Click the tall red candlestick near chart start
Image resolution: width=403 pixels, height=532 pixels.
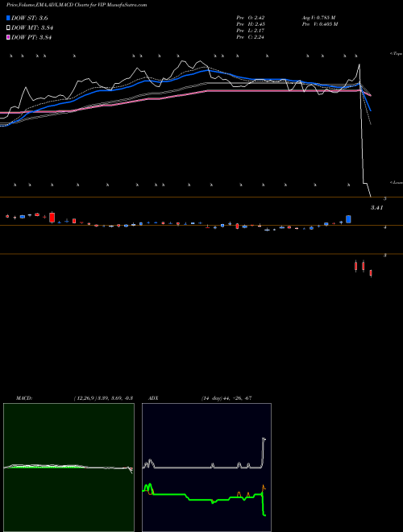52,217
